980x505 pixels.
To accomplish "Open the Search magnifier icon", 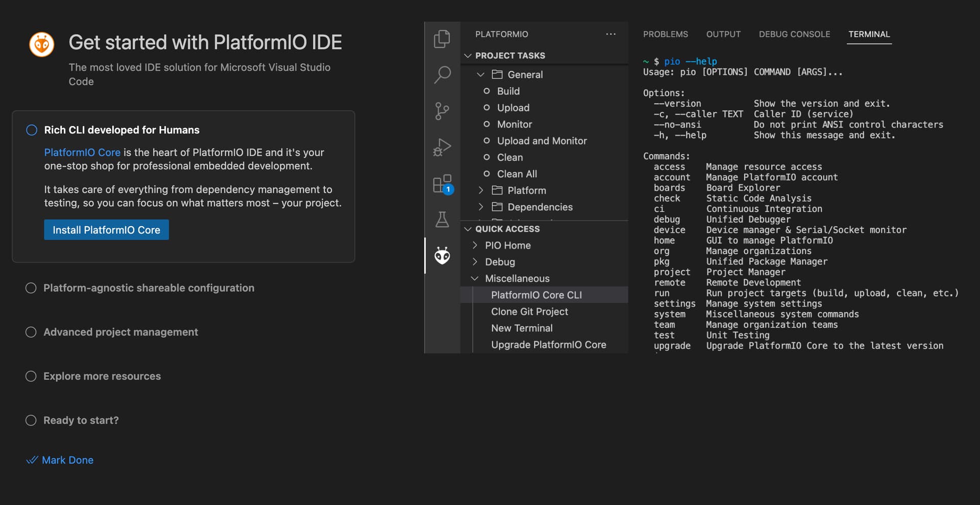I will (x=442, y=75).
